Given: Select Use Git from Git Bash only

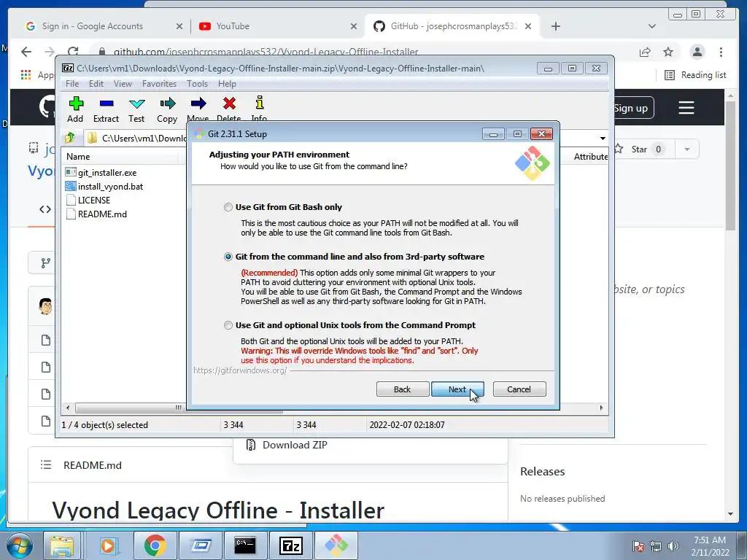Looking at the screenshot, I should pyautogui.click(x=228, y=207).
